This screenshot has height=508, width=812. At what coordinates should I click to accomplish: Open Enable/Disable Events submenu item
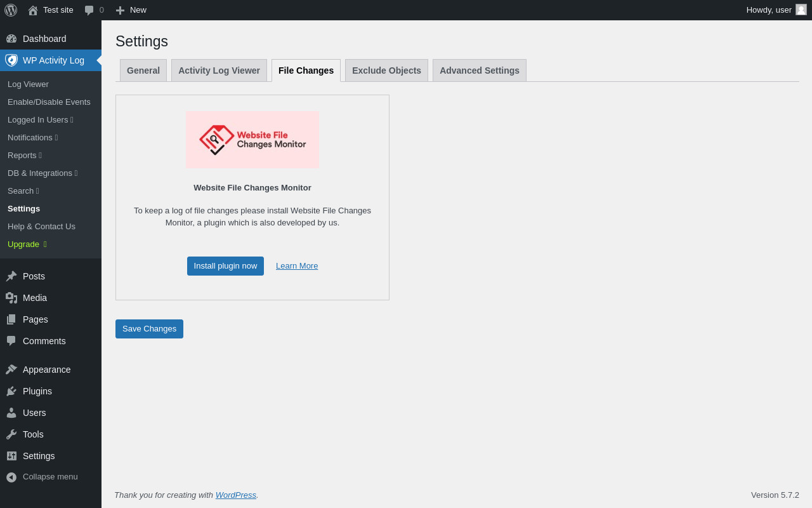coord(51,102)
